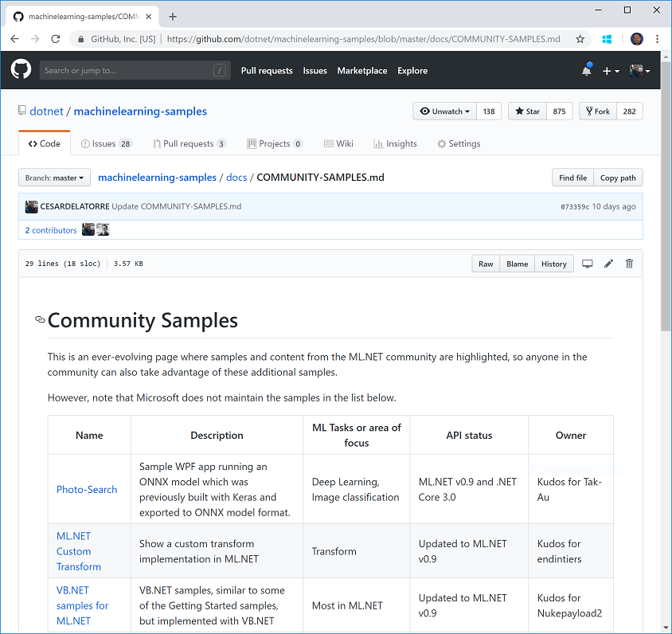The image size is (672, 634).
Task: Click the browser address bar URL
Action: click(363, 39)
